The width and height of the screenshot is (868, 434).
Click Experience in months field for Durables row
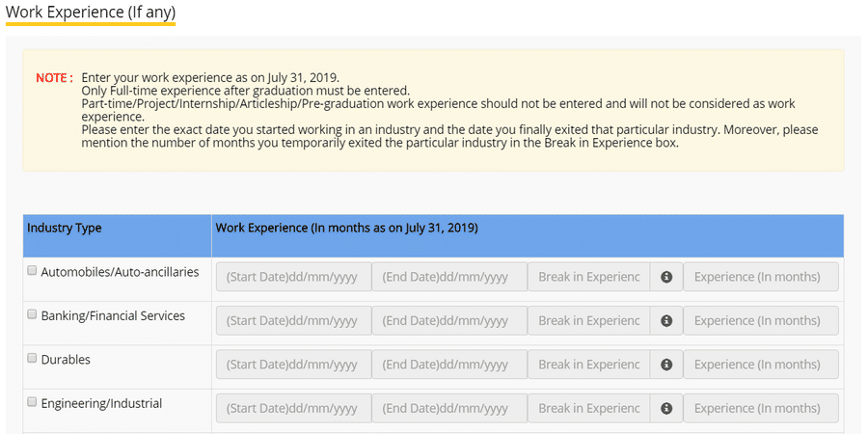tap(761, 365)
